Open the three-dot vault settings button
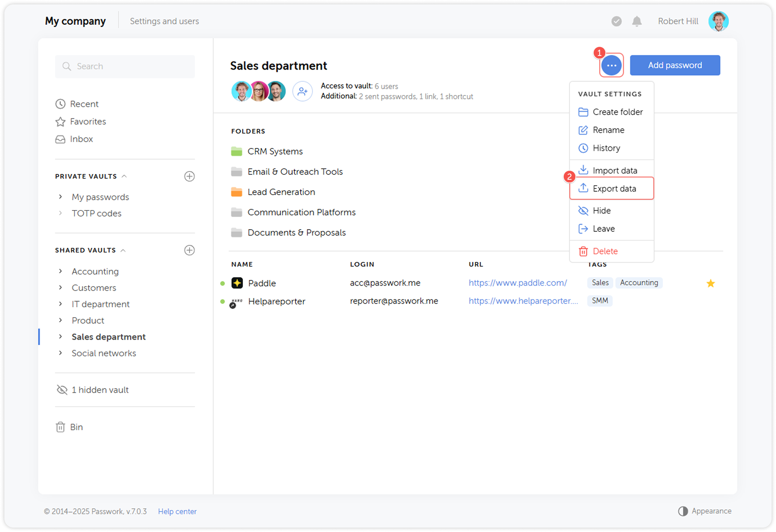776x532 pixels. pos(611,65)
